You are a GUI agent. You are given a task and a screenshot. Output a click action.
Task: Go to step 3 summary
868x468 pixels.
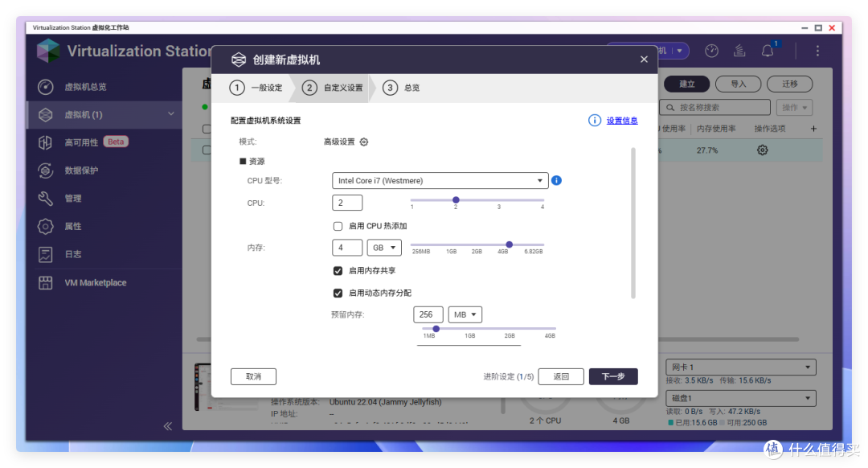(401, 88)
